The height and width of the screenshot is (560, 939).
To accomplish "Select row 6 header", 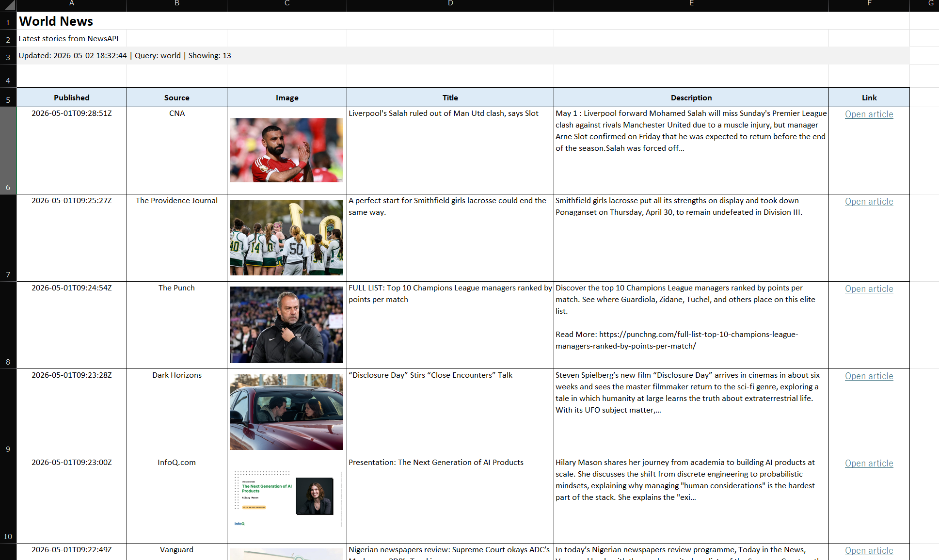I will [x=8, y=151].
